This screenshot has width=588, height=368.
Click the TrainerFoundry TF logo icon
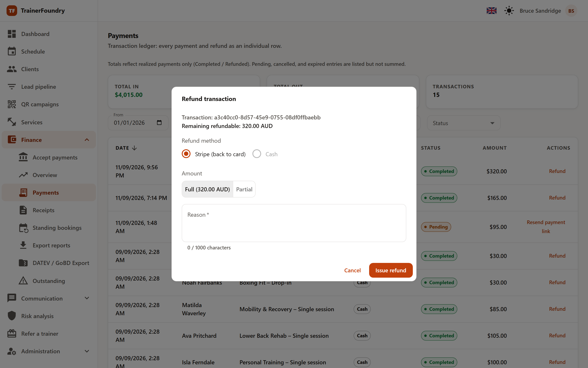(12, 11)
